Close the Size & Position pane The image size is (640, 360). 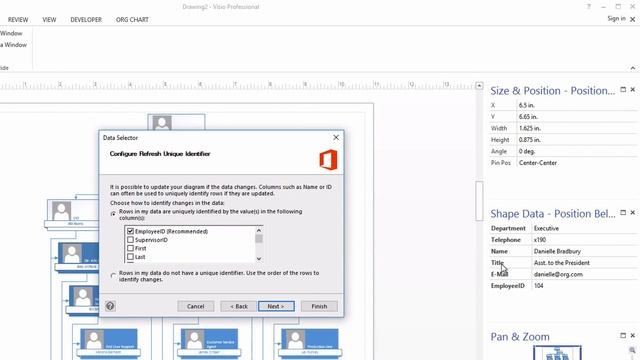633,89
